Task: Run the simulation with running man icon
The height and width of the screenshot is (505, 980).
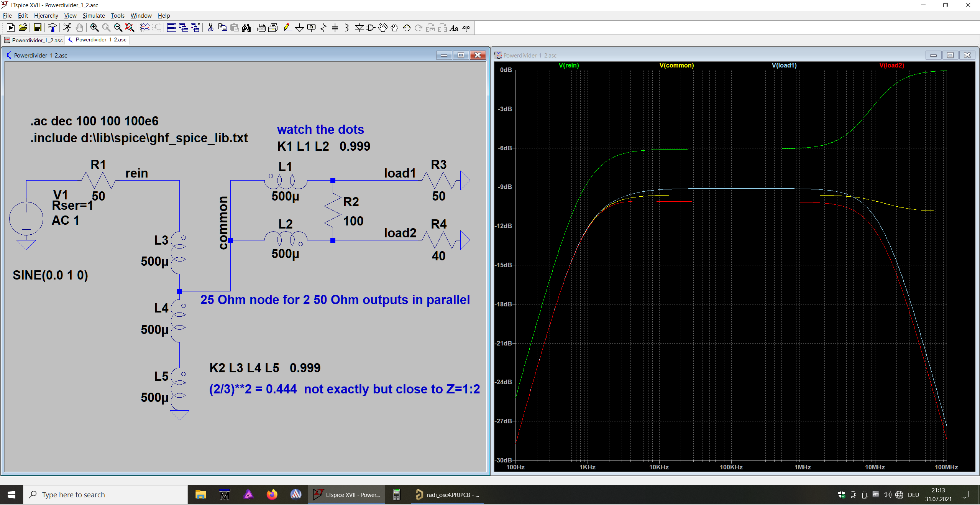Action: pyautogui.click(x=67, y=28)
